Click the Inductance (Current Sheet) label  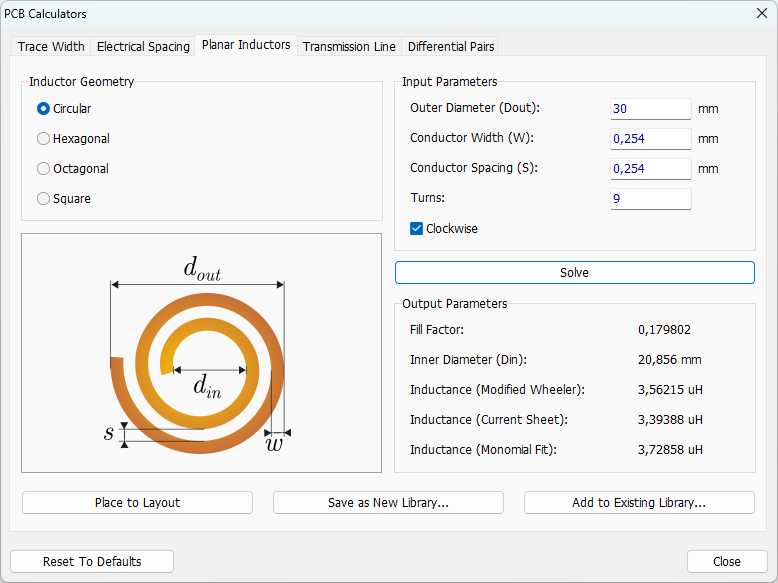click(489, 420)
